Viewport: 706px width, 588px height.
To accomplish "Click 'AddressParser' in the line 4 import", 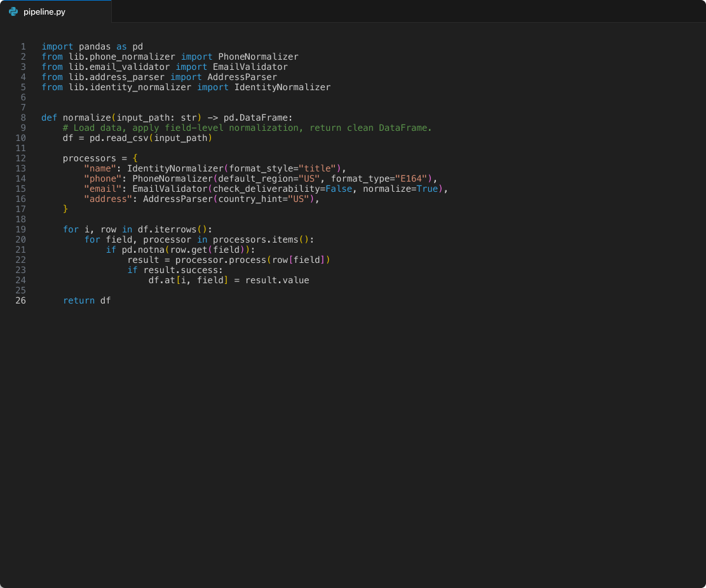I will point(241,77).
